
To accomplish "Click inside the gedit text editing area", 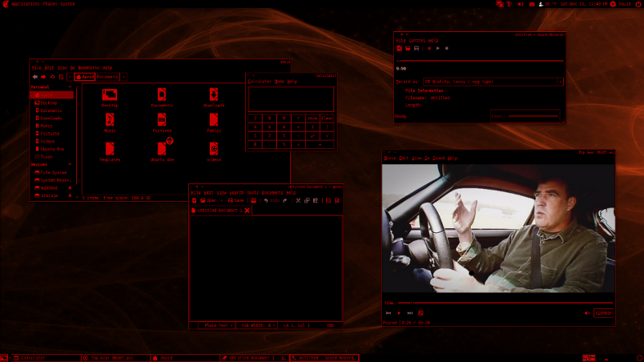I will click(x=266, y=268).
